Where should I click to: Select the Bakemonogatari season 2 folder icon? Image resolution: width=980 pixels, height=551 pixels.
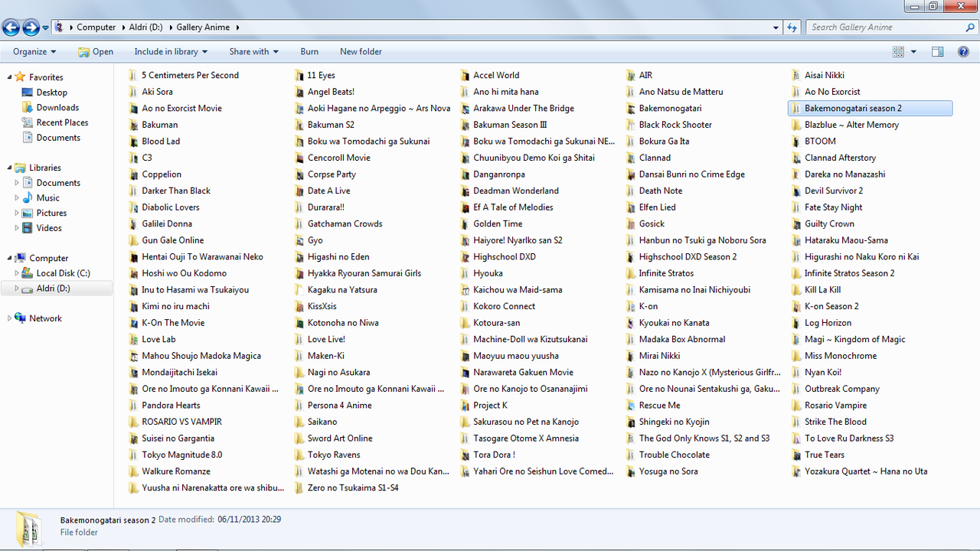point(797,109)
